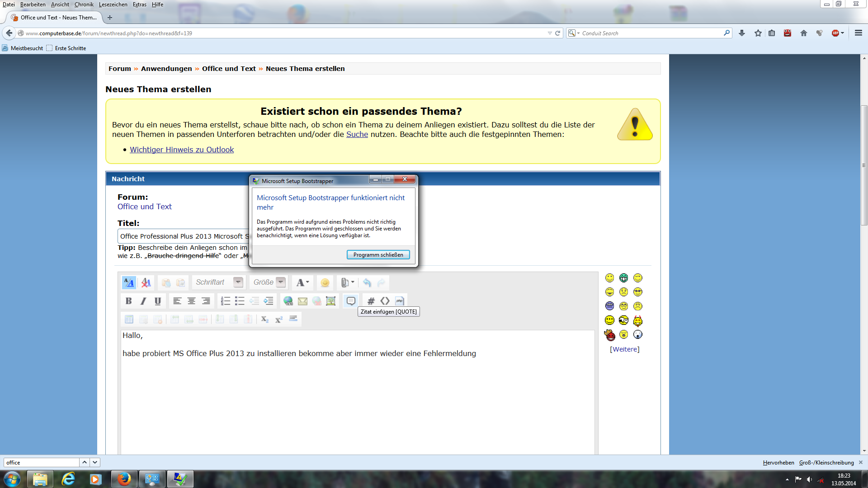
Task: Click the insert email envelope icon
Action: [x=302, y=301]
